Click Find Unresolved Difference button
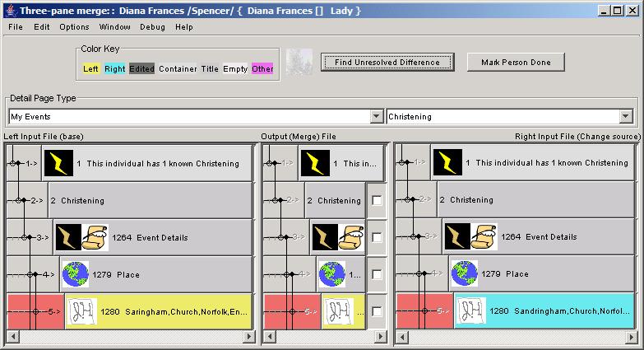 pyautogui.click(x=387, y=63)
